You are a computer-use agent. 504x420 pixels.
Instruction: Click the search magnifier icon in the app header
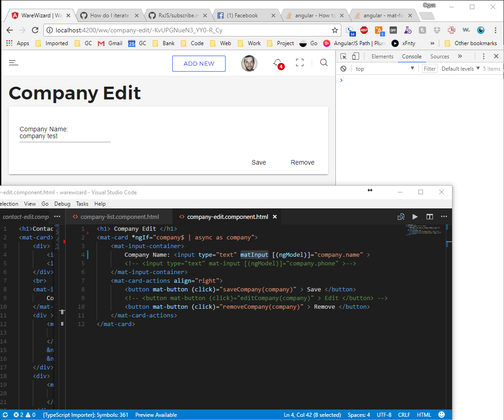324,63
